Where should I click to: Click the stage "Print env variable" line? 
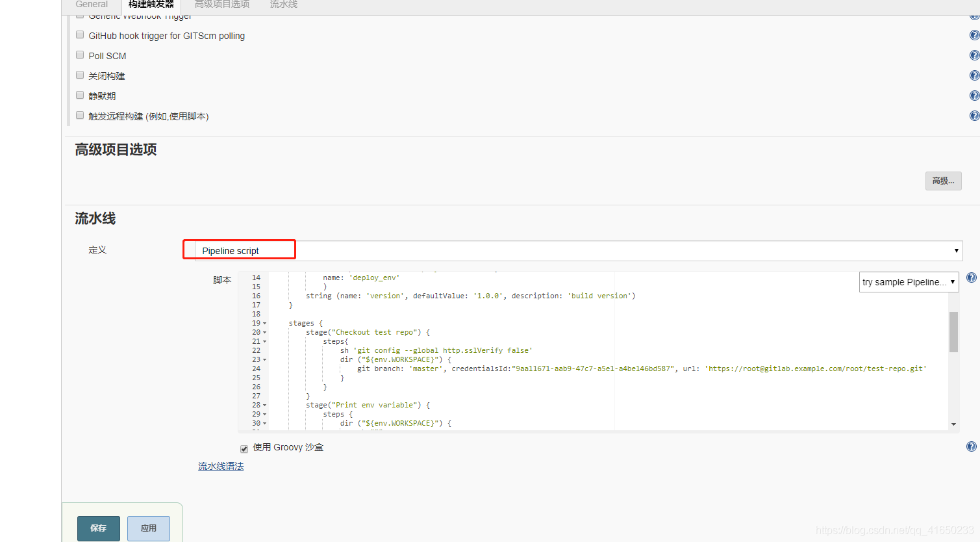pyautogui.click(x=368, y=406)
